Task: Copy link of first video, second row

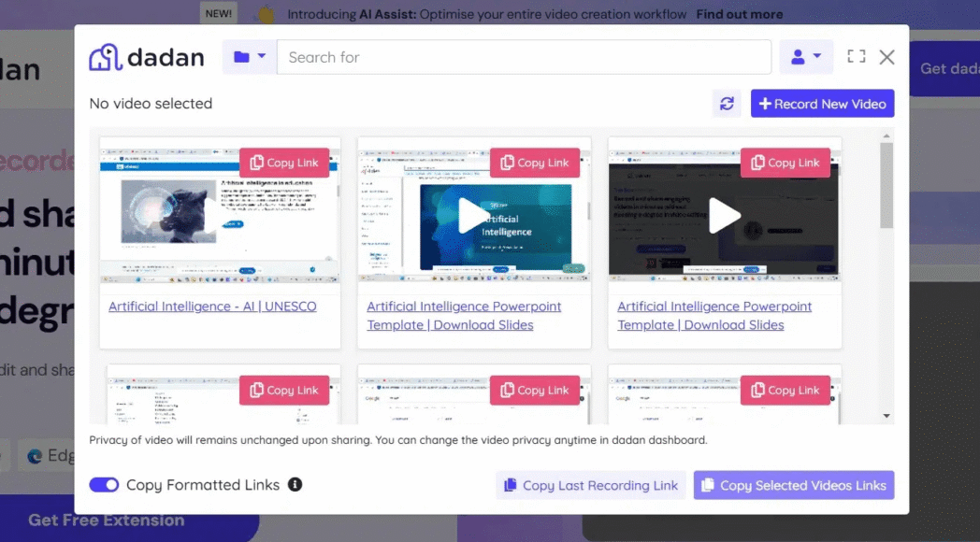Action: coord(283,391)
